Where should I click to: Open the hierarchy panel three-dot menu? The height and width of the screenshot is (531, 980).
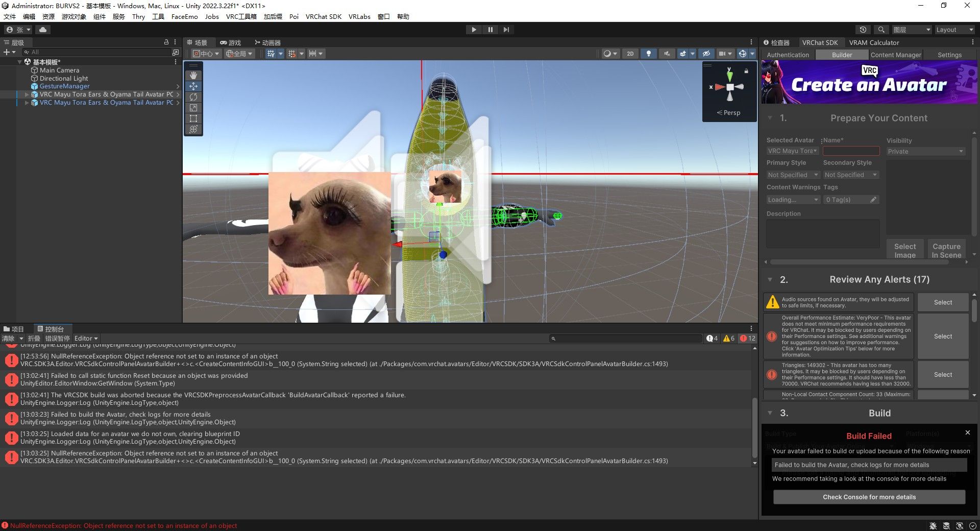click(175, 42)
